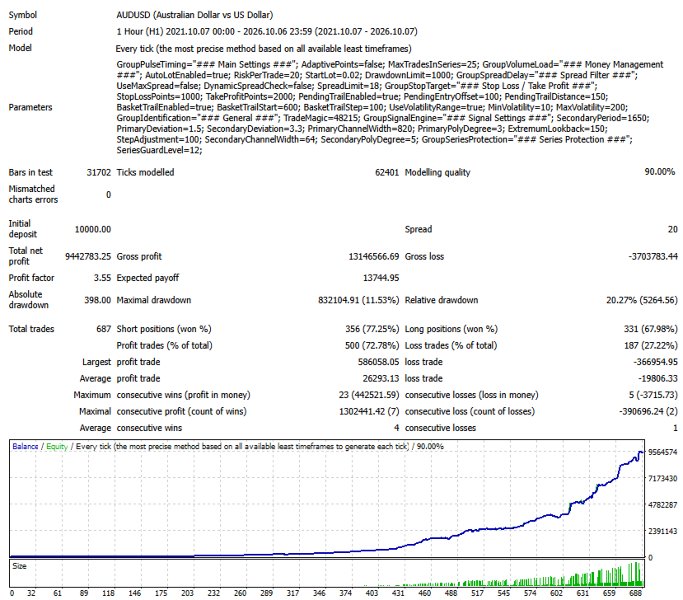Select the Total net profit label
This screenshot has width=683, height=600.
pos(26,256)
